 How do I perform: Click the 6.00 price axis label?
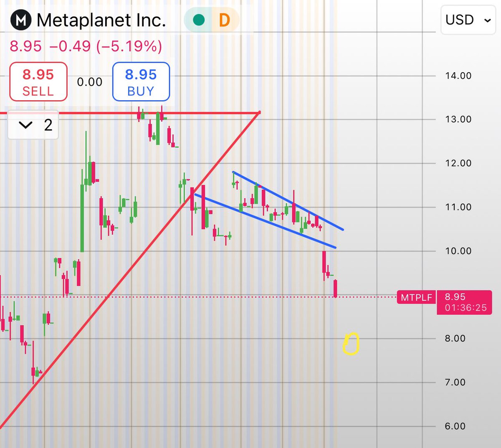[x=455, y=426]
